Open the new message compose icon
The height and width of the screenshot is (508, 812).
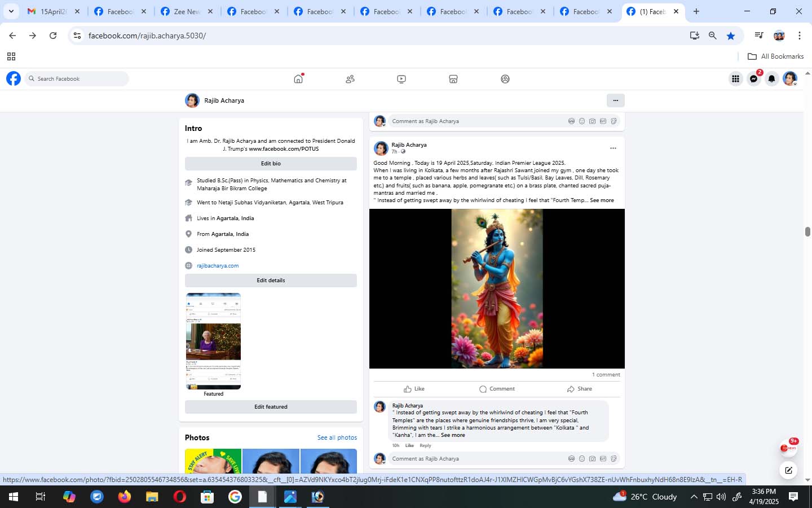click(788, 470)
